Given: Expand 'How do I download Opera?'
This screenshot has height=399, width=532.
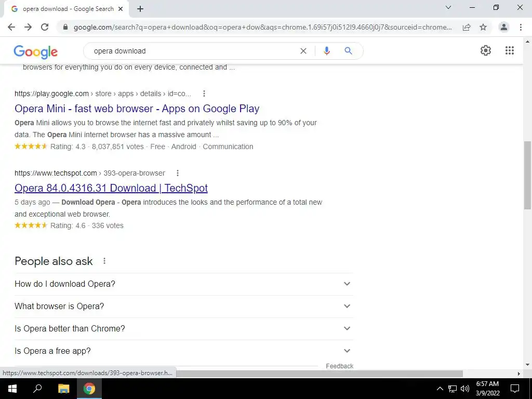Looking at the screenshot, I should coord(184,284).
